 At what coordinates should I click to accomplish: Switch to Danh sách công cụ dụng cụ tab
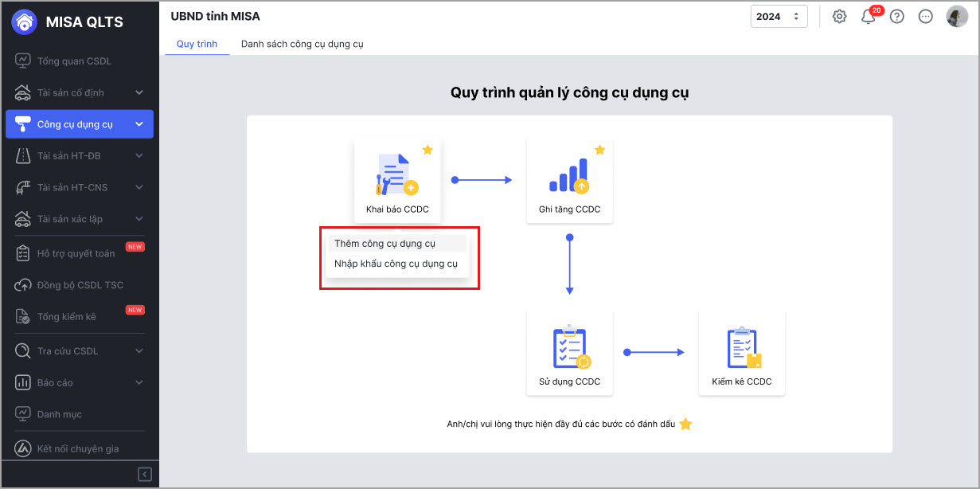pos(302,44)
